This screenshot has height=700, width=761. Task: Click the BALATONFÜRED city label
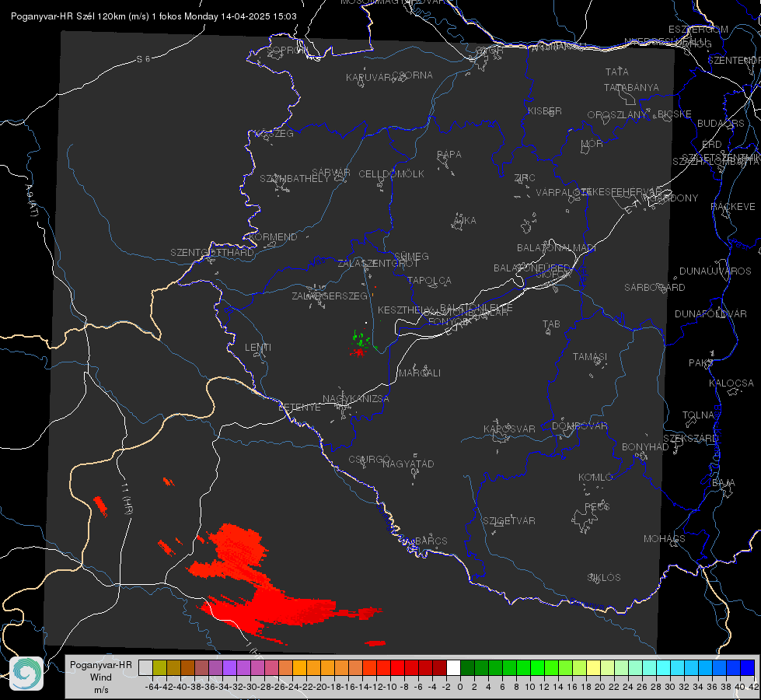(532, 268)
